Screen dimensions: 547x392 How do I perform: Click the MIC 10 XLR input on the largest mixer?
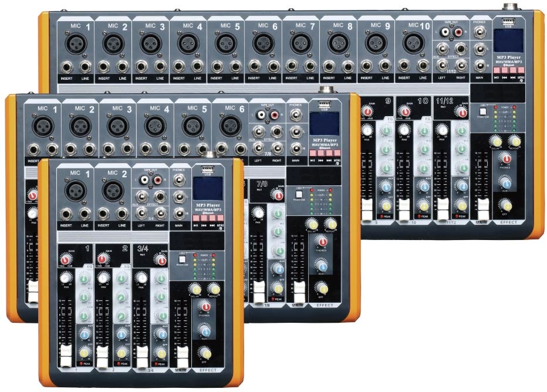click(413, 43)
